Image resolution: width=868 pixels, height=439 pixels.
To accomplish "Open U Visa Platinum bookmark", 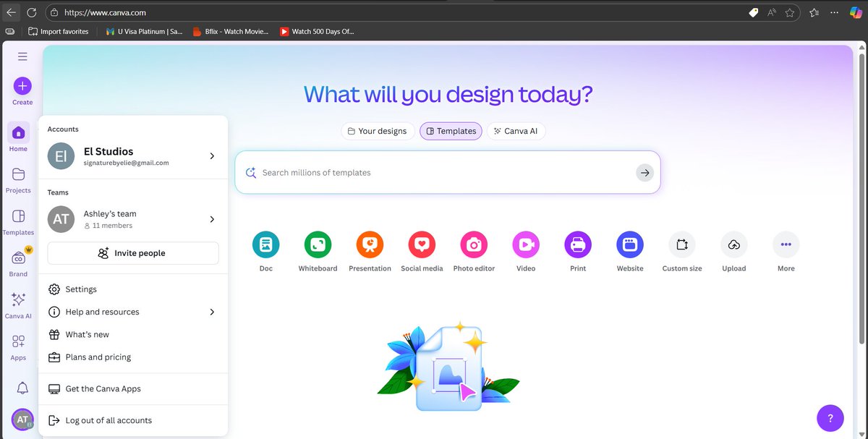I will (x=144, y=31).
